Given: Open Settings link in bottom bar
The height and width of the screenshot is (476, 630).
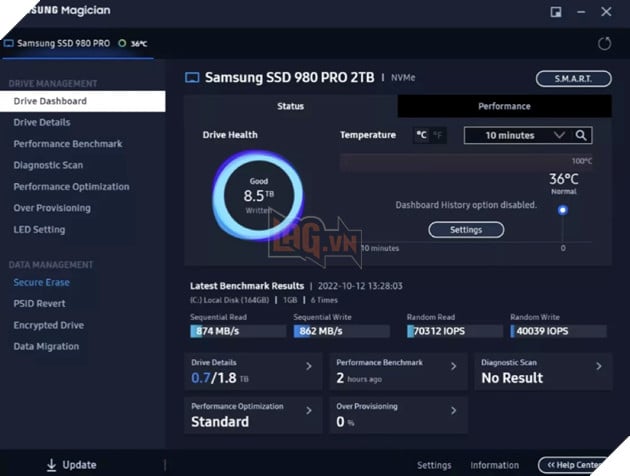Looking at the screenshot, I should 434,465.
